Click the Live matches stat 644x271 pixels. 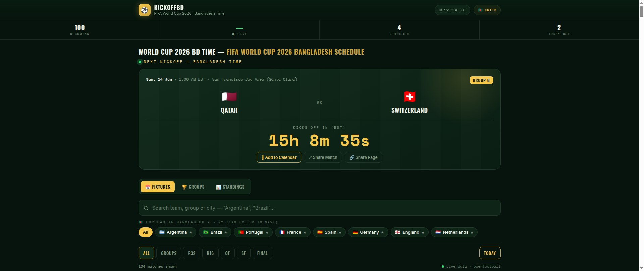coord(239,30)
